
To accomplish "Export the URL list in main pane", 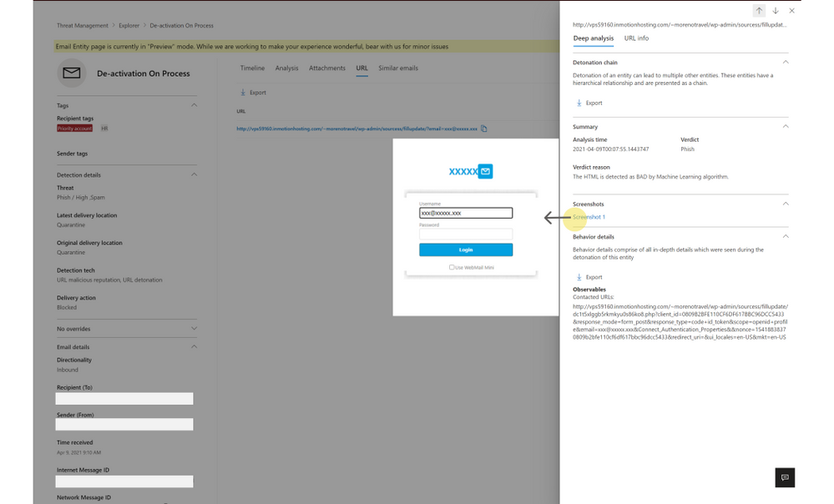I will click(x=253, y=93).
